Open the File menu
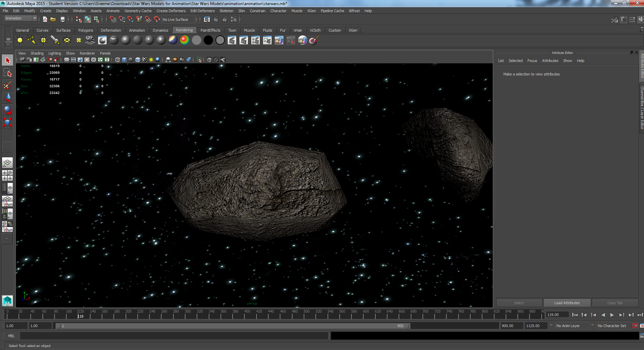This screenshot has height=350, width=644. (x=5, y=11)
